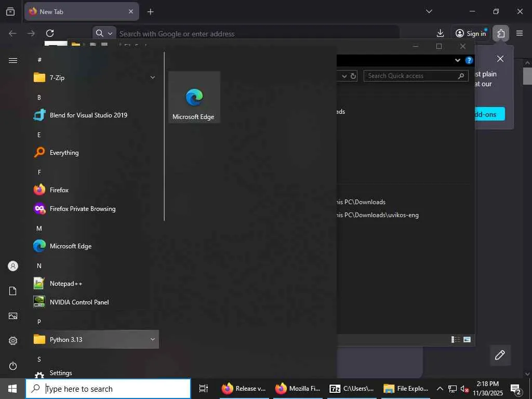The height and width of the screenshot is (399, 532).
Task: Open search engine dropdown in address bar
Action: (x=104, y=33)
